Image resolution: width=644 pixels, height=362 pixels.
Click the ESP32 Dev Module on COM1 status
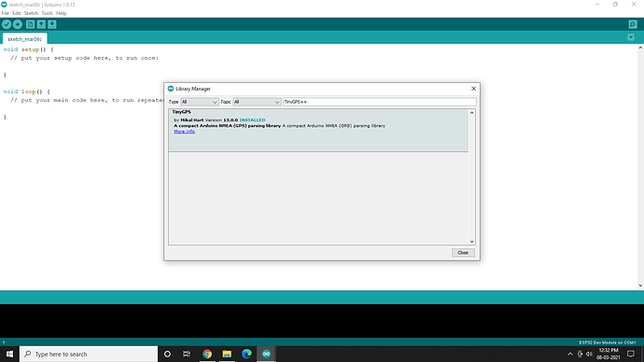[607, 342]
